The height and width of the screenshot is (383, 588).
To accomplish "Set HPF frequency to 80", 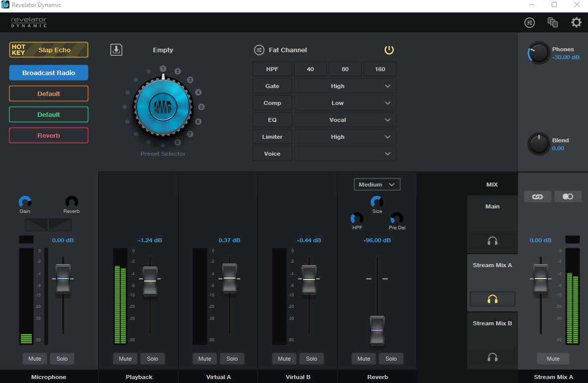I will [x=345, y=69].
